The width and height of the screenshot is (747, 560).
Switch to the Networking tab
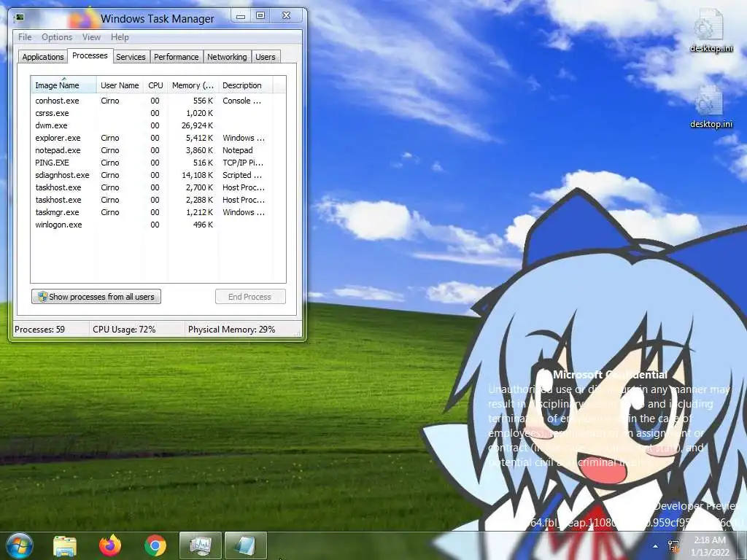[228, 57]
